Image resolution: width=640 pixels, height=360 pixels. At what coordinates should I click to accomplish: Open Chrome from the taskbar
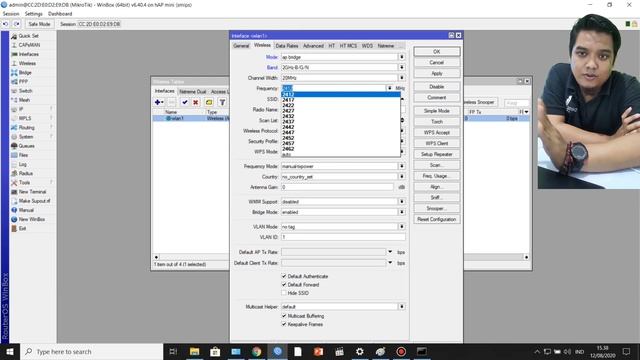[256, 351]
